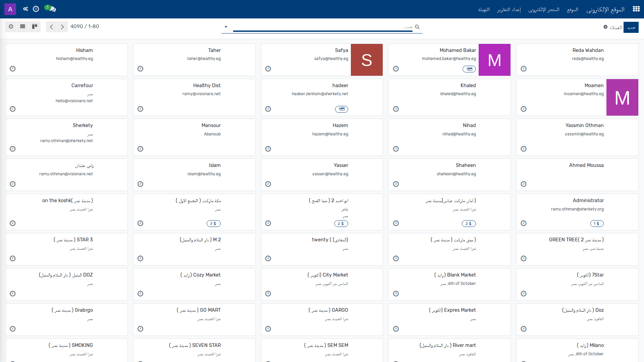Click the search input field
The width and height of the screenshot is (644, 362).
(x=323, y=27)
